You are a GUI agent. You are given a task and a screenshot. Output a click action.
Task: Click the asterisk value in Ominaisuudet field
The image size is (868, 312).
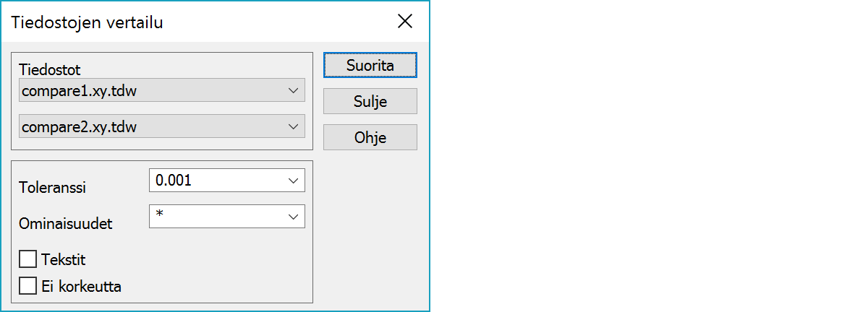tap(159, 215)
